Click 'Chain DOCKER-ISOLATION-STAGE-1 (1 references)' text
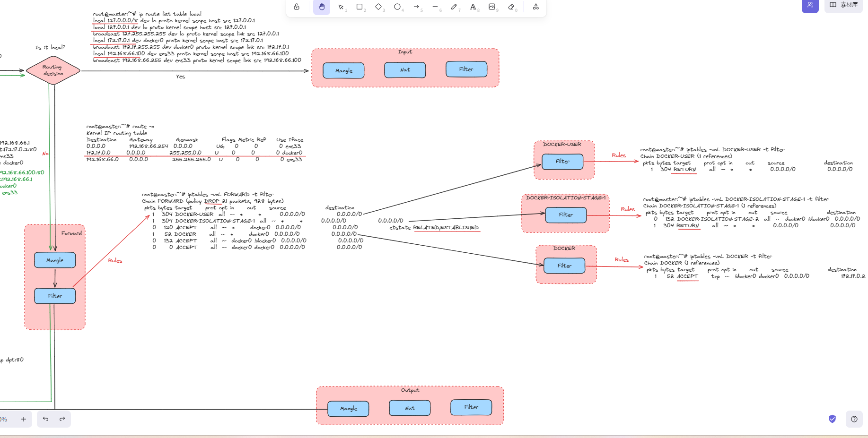This screenshot has height=438, width=868. click(x=710, y=206)
